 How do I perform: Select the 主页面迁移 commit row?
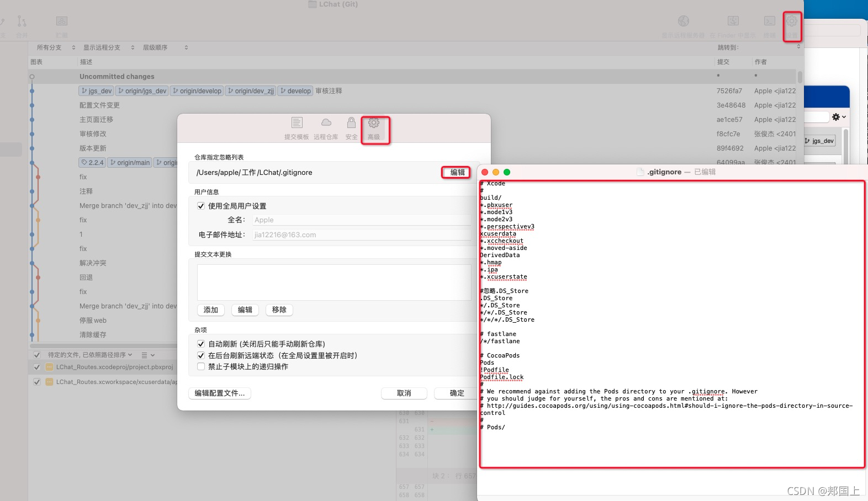[413, 120]
